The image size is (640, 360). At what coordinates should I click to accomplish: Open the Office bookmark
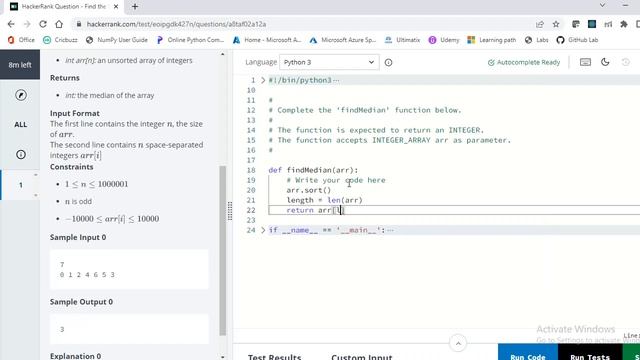[21, 40]
